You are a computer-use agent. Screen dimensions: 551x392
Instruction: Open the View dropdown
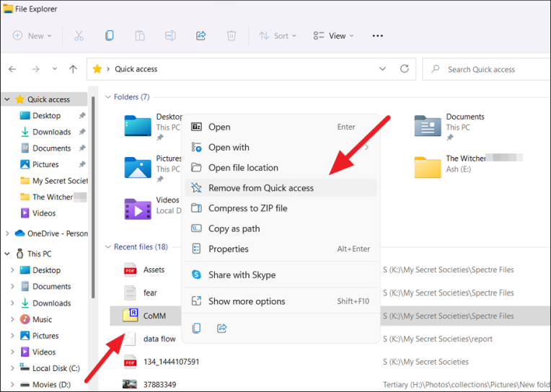click(x=333, y=35)
